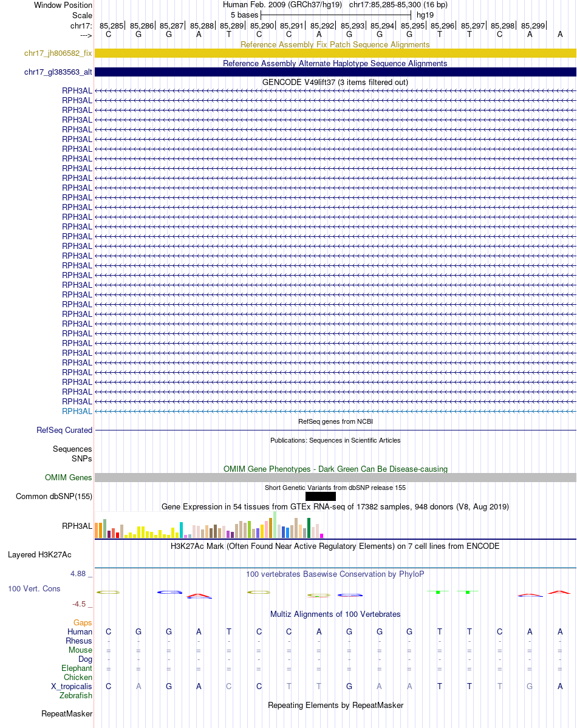Image resolution: width=577 pixels, height=728 pixels.
Task: Click the chr17_jh806582_fix track label
Action: tap(58, 53)
